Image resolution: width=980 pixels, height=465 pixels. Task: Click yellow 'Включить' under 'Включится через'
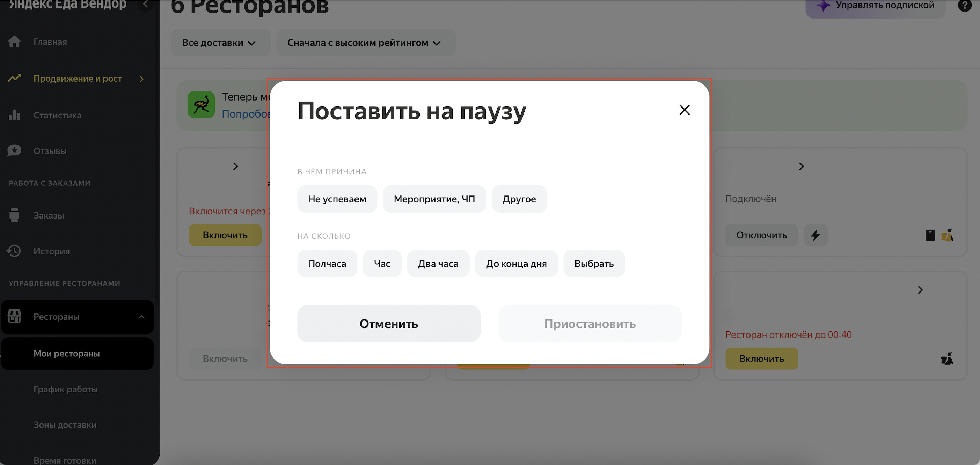225,235
